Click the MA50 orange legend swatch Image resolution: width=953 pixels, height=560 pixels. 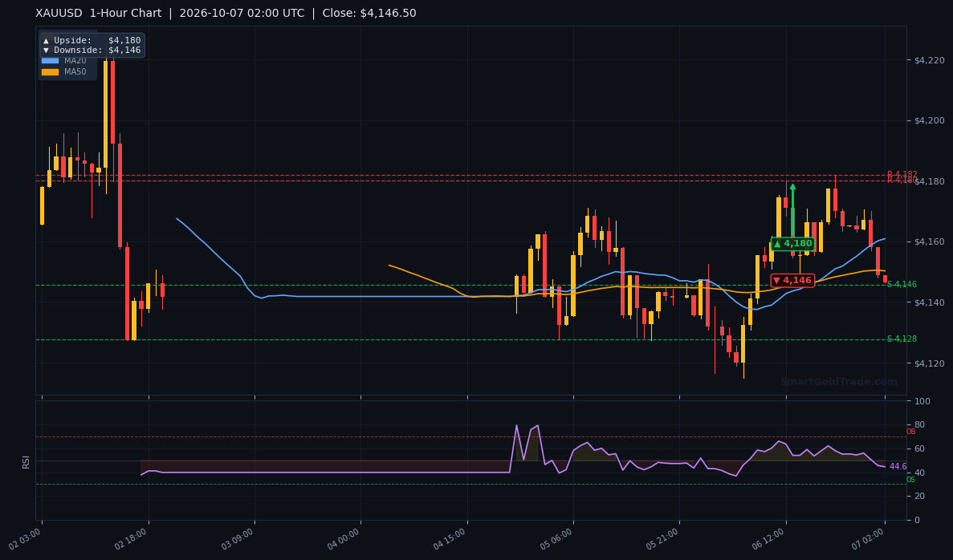(50, 71)
